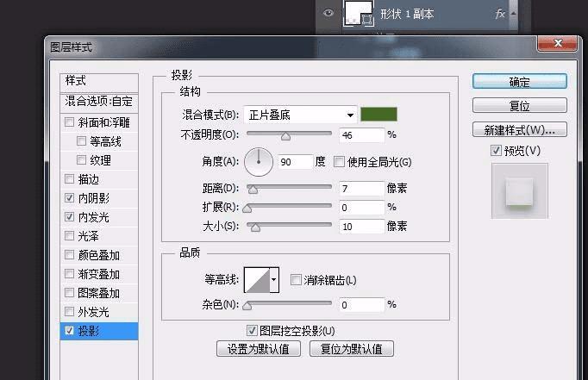
Task: Enable 颜色叠加 checkbox
Action: [69, 255]
